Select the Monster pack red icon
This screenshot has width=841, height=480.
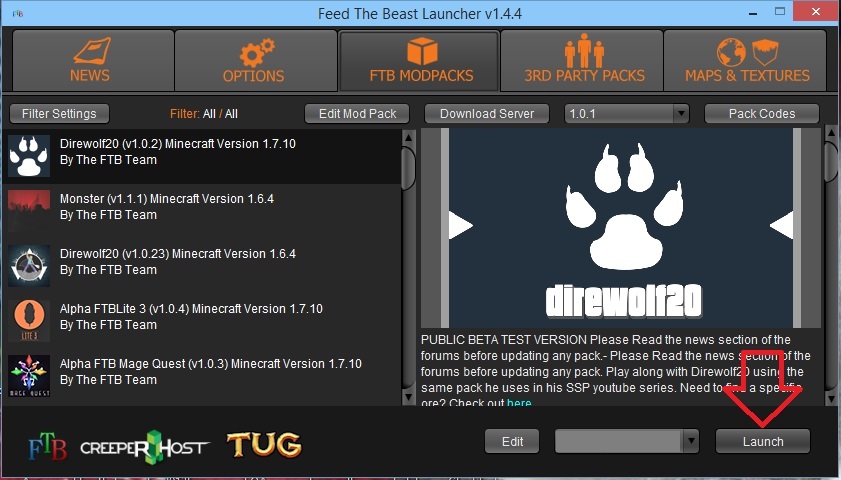pos(29,211)
